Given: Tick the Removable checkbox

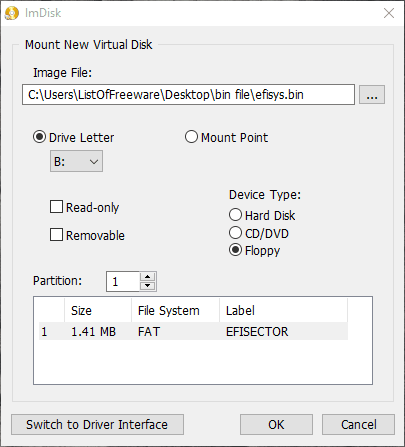Looking at the screenshot, I should pyautogui.click(x=56, y=234).
